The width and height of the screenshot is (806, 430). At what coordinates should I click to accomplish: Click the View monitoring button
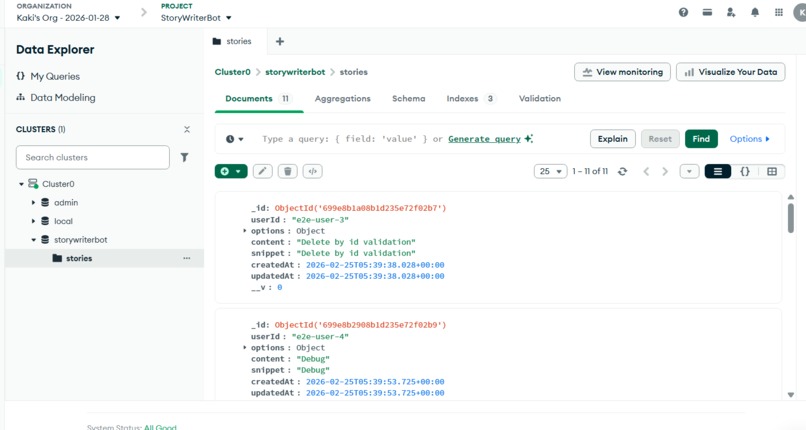(x=622, y=72)
